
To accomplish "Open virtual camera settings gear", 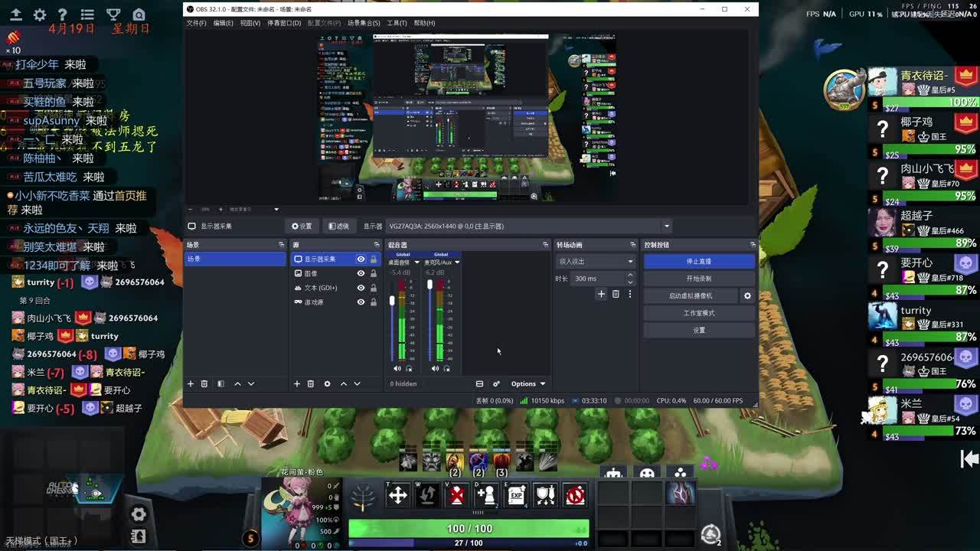I will (x=747, y=295).
